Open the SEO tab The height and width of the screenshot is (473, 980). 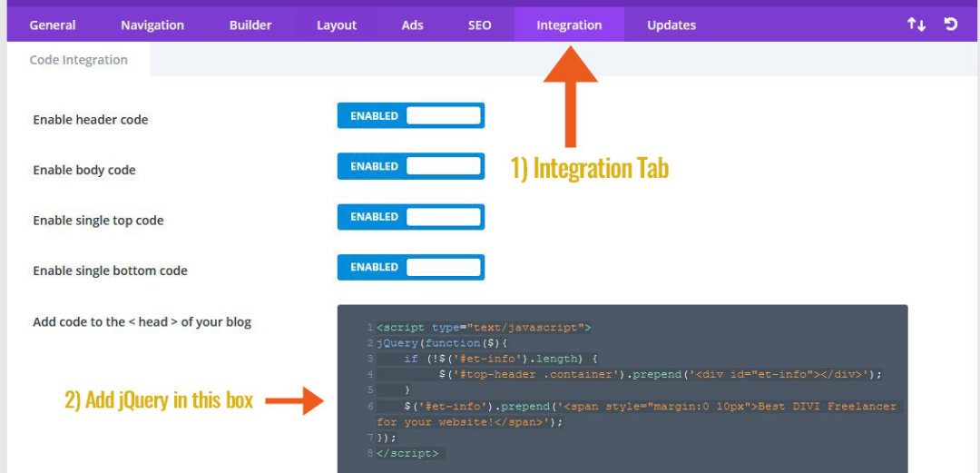[480, 25]
